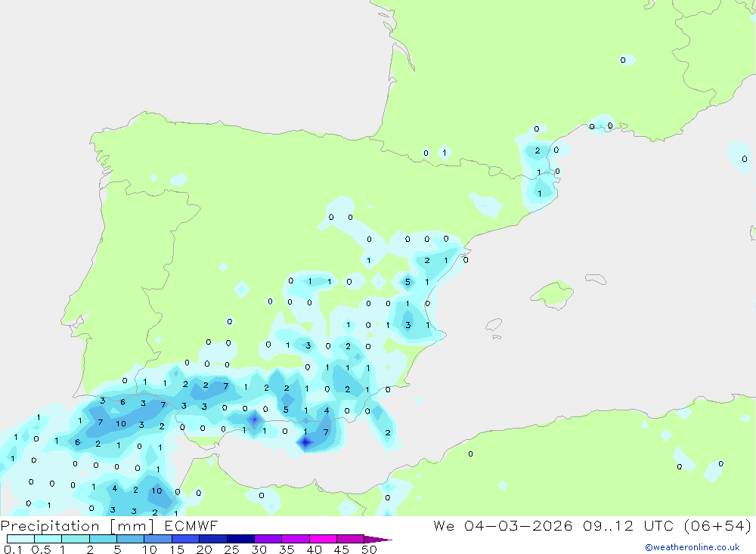The image size is (756, 554).
Task: Click Mallorca island on the map
Action: pos(553,294)
